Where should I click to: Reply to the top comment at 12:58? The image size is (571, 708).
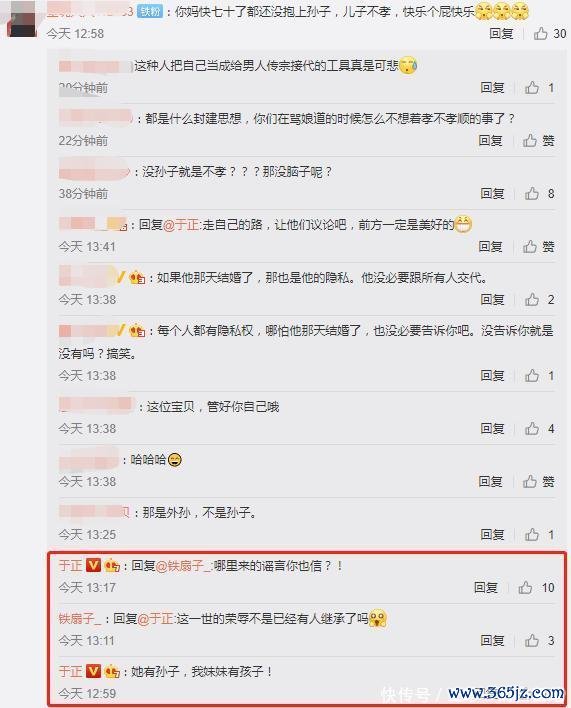(501, 33)
